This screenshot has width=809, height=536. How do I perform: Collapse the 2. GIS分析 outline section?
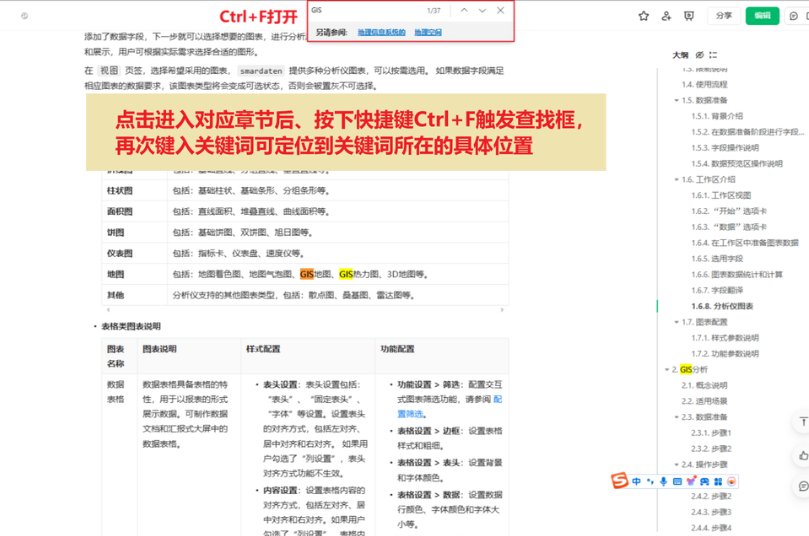coord(667,369)
